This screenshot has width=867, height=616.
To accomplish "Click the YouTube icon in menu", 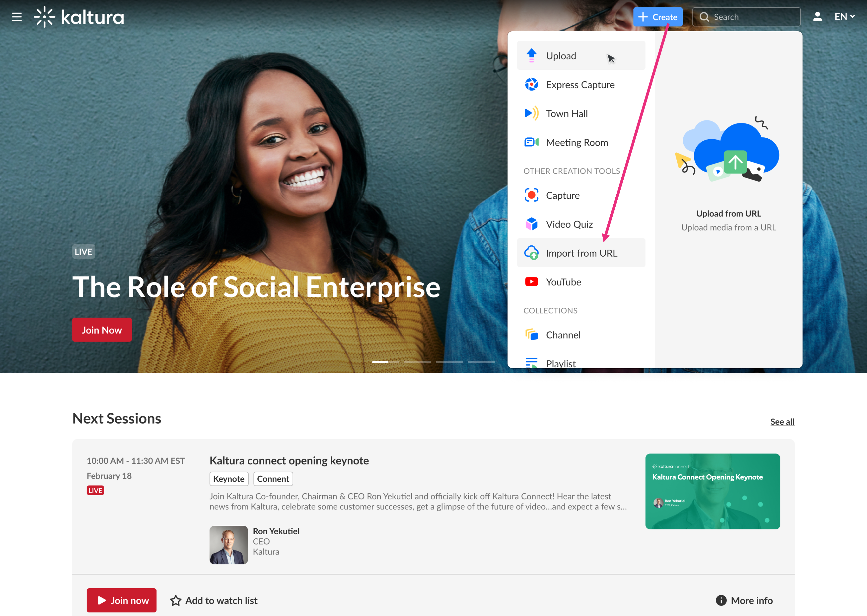I will coord(531,282).
